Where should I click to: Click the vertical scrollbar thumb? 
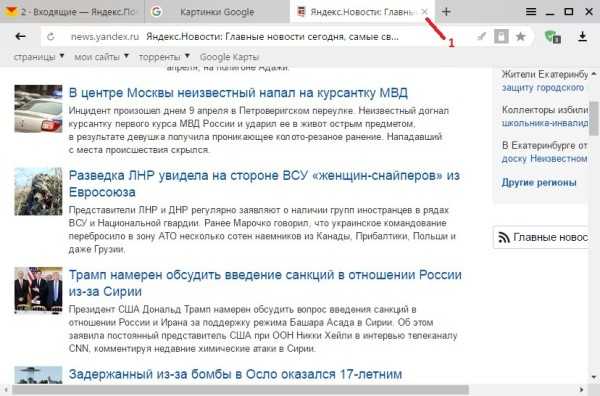click(593, 118)
